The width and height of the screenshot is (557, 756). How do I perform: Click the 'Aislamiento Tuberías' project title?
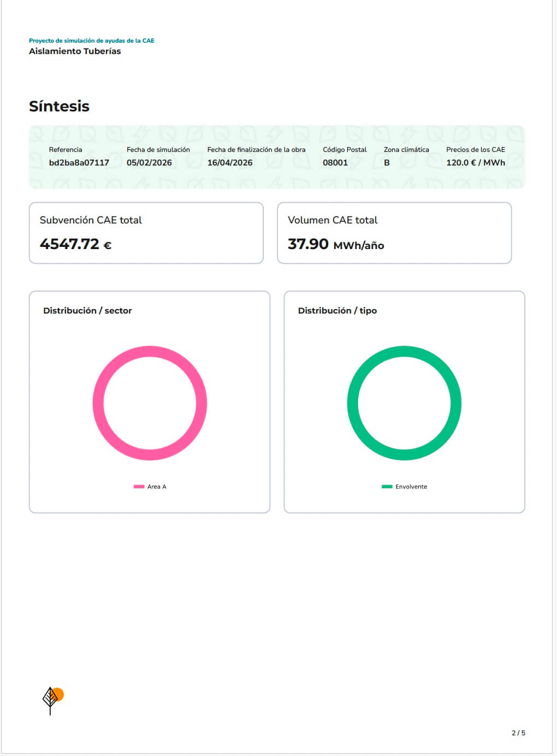tap(75, 51)
